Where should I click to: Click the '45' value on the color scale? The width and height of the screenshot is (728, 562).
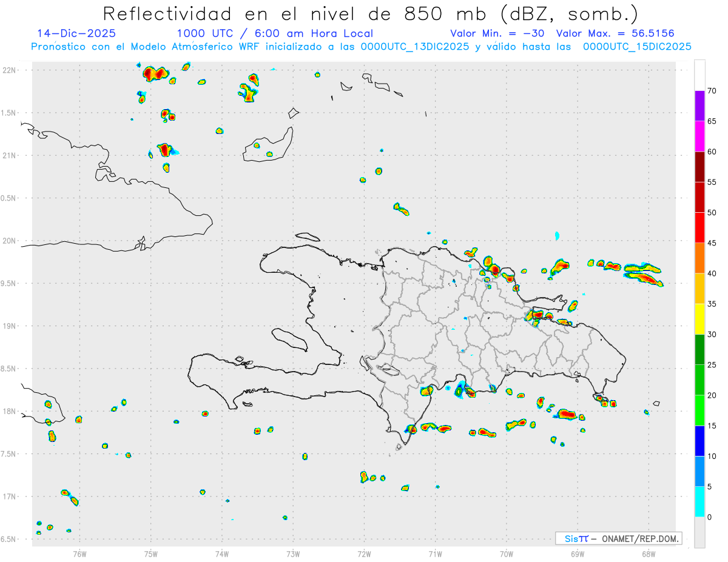pos(712,243)
